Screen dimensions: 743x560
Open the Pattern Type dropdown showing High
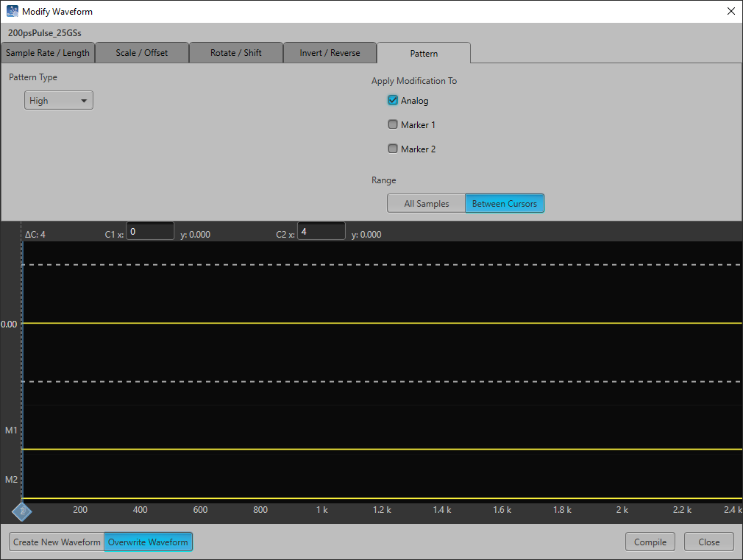(58, 100)
